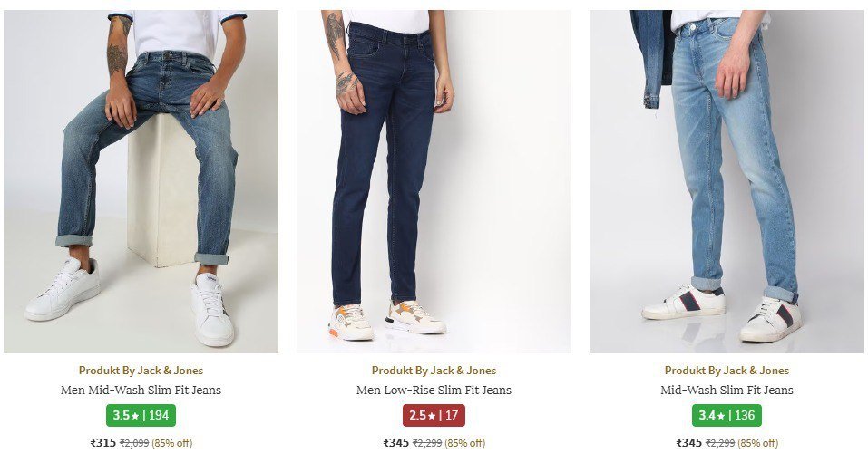The height and width of the screenshot is (473, 868).
Task: Click 85% off label under Low-Rise jeans
Action: coord(464,443)
